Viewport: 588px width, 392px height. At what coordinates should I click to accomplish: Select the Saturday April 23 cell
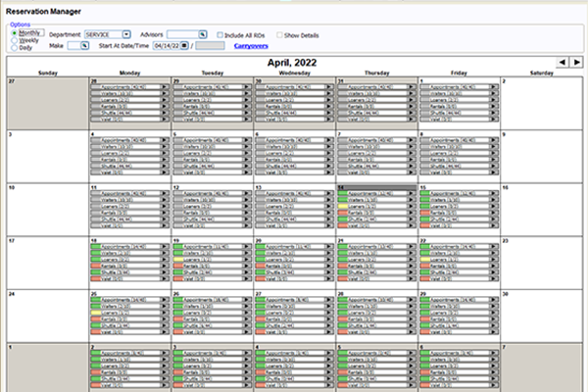pos(542,263)
